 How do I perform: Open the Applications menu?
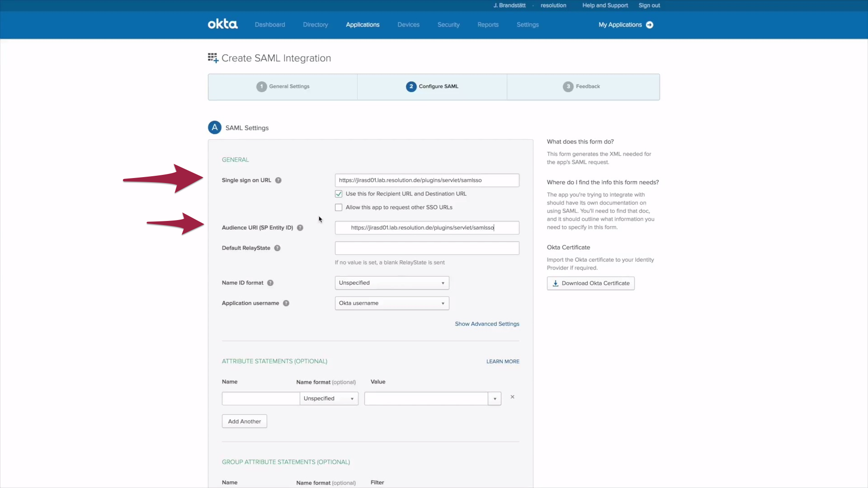(363, 25)
